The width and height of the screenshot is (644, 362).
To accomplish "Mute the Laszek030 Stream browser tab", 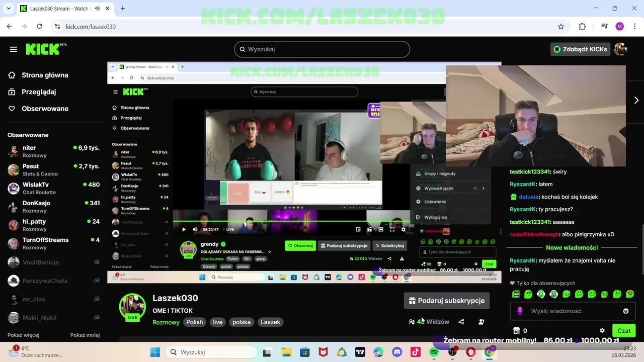I will coord(97,9).
